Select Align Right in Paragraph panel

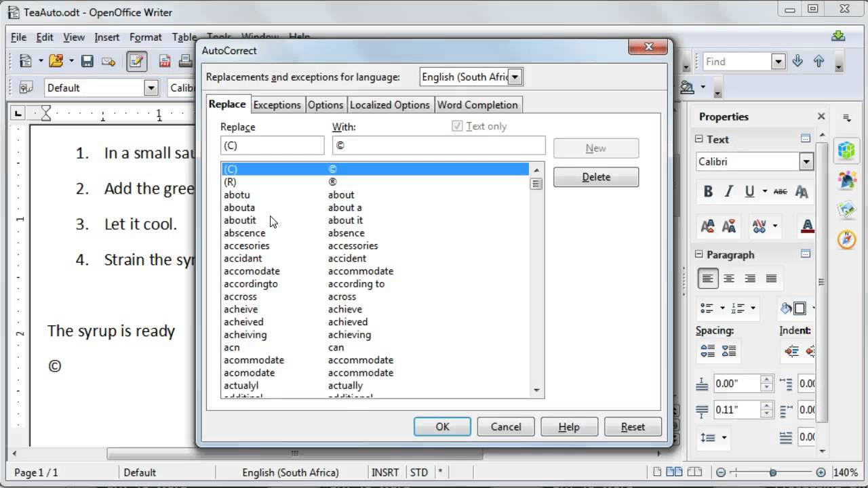click(x=750, y=279)
